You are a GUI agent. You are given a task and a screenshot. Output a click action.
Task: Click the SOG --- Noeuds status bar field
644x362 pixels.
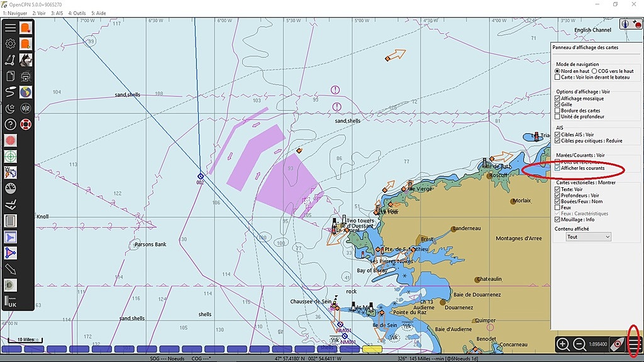[167, 359]
